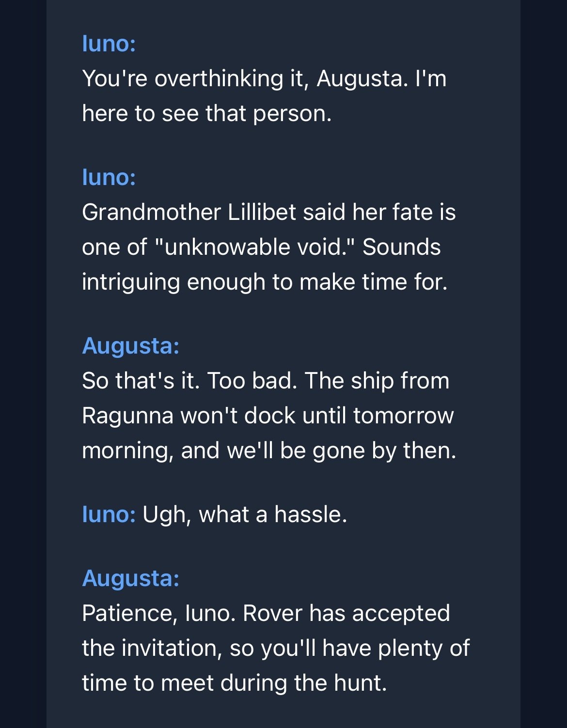Click the text "Ugh, what a hassle."
The image size is (567, 728).
pos(245,514)
